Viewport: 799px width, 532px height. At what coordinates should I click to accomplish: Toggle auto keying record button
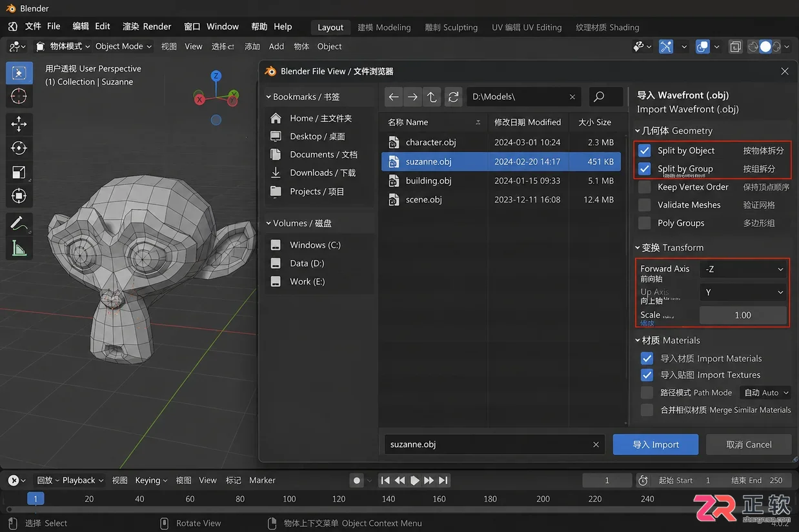[357, 480]
